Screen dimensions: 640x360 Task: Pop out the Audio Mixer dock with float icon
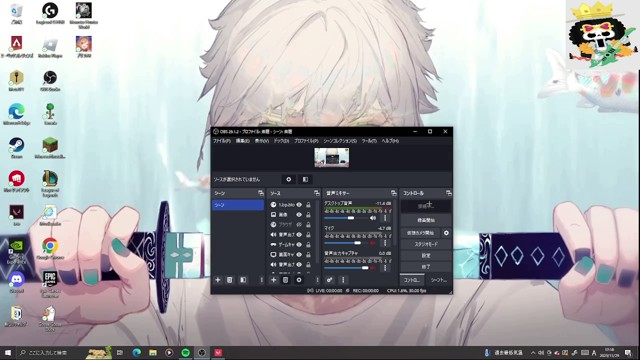click(393, 193)
